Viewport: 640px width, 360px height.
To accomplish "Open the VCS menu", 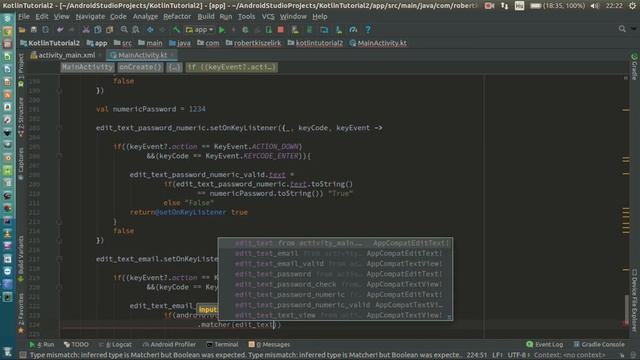I will (x=268, y=17).
